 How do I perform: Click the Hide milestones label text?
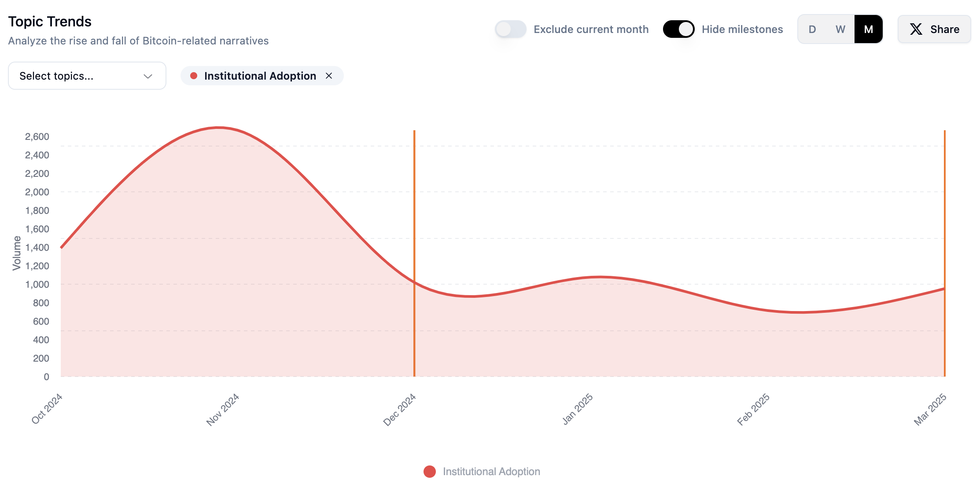click(742, 29)
